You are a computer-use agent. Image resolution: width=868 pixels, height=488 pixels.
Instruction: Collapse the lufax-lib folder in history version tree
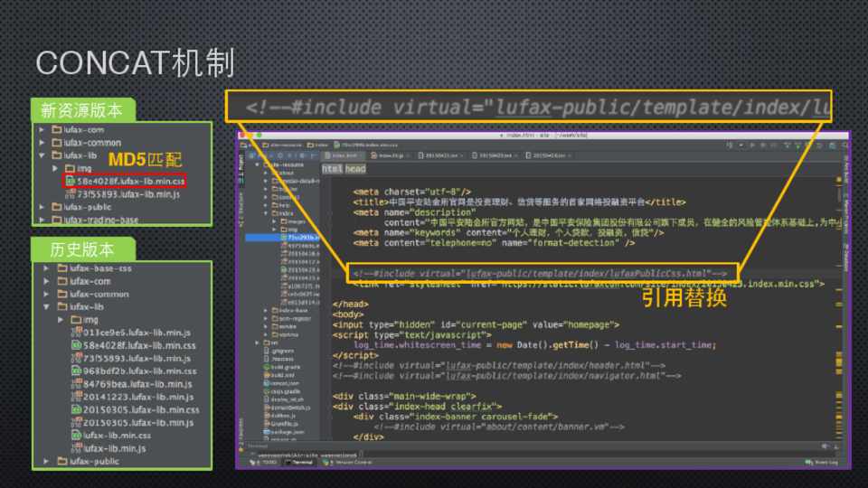[x=46, y=306]
